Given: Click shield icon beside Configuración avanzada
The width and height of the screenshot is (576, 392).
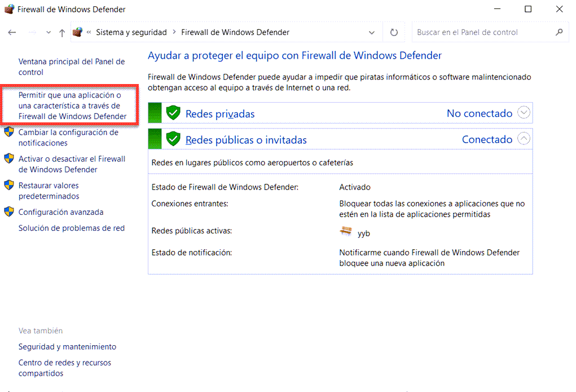Looking at the screenshot, I should (x=9, y=212).
